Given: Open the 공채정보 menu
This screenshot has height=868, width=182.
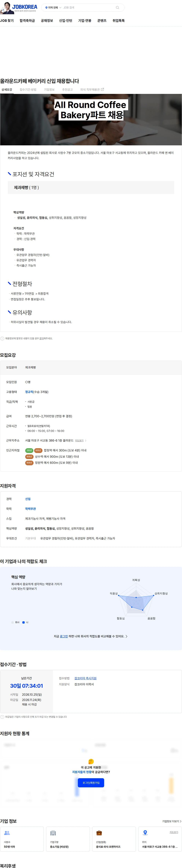Looking at the screenshot, I should pos(47,20).
